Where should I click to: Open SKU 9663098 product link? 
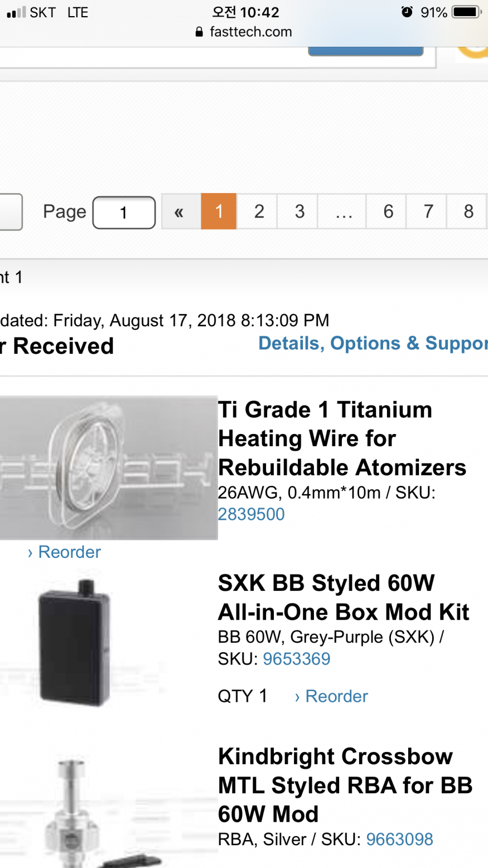(x=399, y=839)
